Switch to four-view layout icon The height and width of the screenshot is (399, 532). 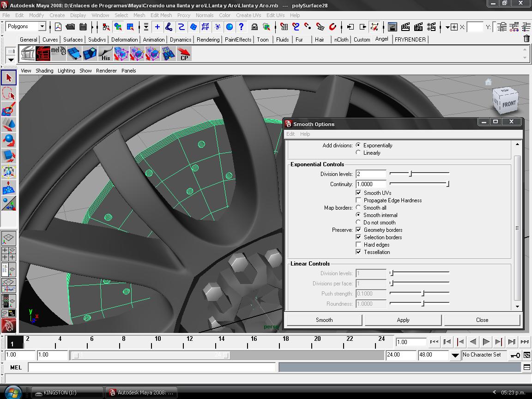click(x=9, y=254)
